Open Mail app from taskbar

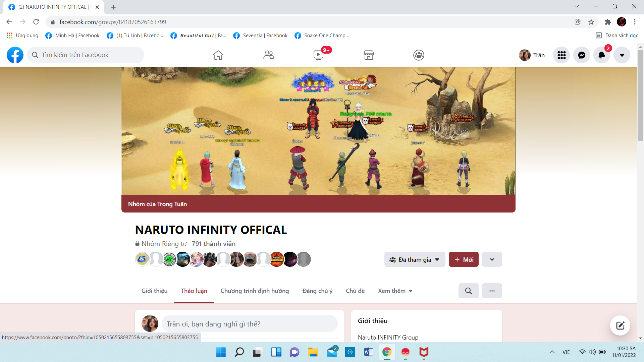click(332, 352)
